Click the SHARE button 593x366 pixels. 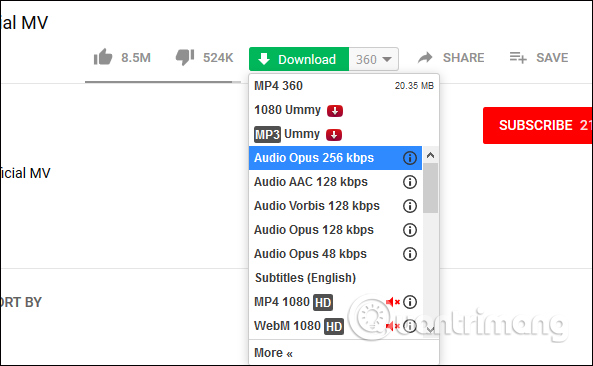[451, 57]
